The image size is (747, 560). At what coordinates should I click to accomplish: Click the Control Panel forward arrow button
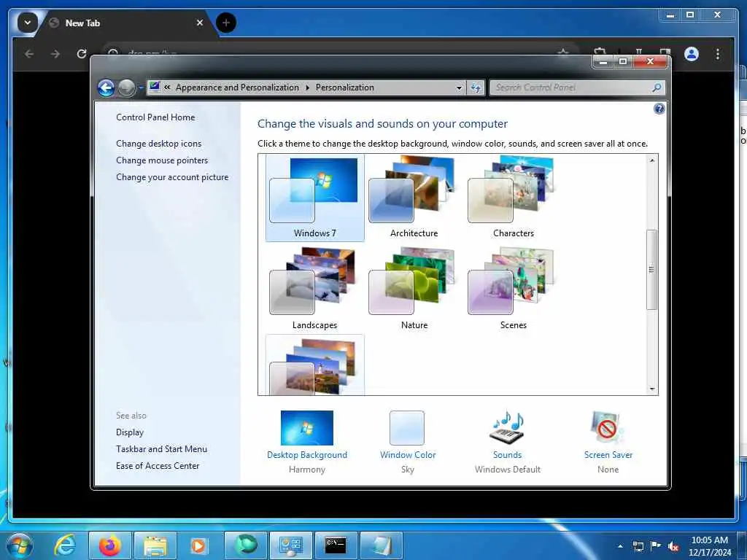coord(127,87)
